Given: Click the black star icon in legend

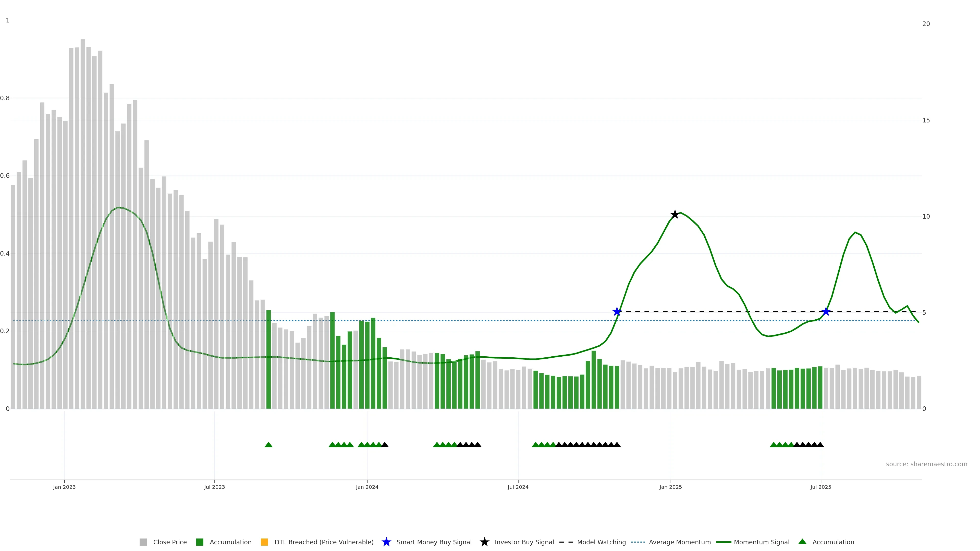Looking at the screenshot, I should click(x=484, y=542).
